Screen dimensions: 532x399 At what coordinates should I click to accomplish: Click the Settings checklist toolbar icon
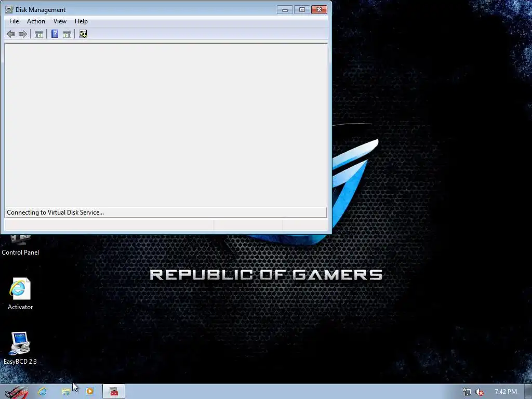83,34
